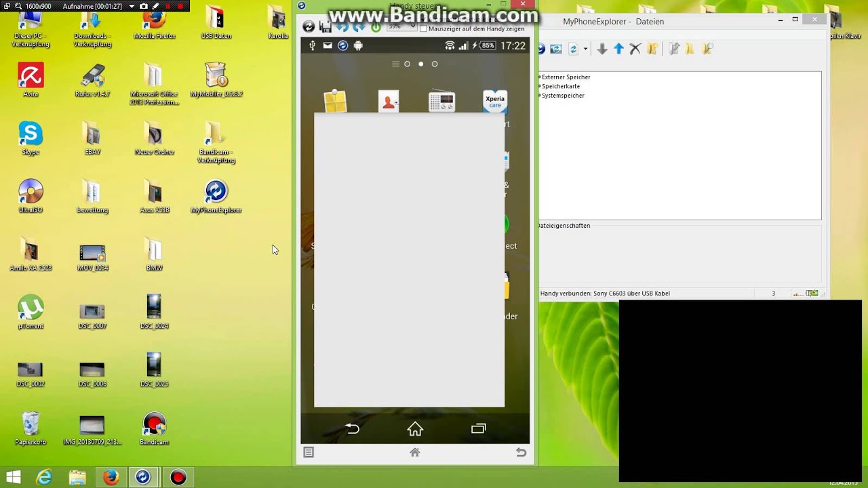Viewport: 868px width, 488px height.
Task: Expand the Systemspeicher tree node
Action: [x=540, y=96]
